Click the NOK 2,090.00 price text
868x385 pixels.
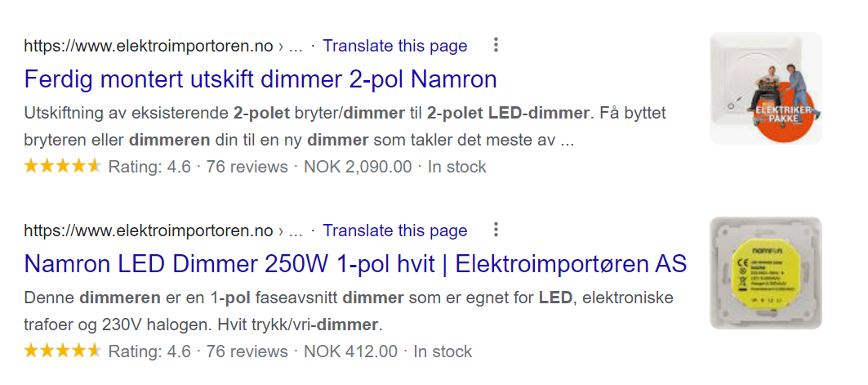pyautogui.click(x=358, y=167)
